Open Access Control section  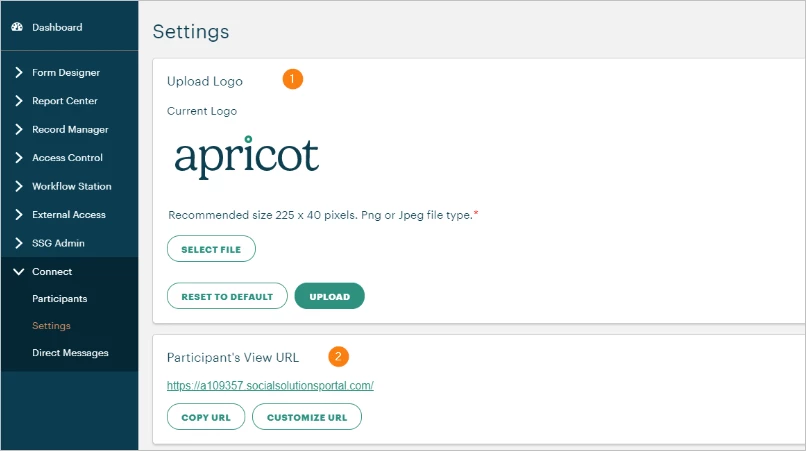(x=67, y=158)
